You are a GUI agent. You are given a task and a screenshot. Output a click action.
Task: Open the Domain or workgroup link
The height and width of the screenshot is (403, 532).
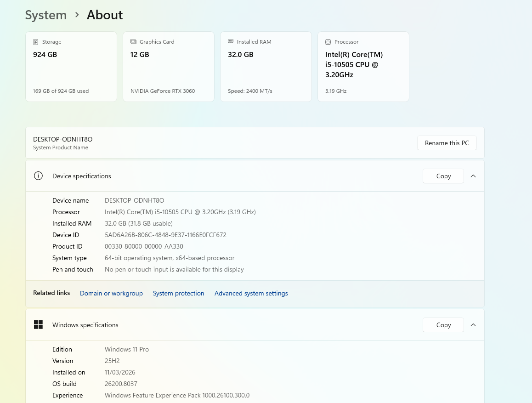pos(111,293)
